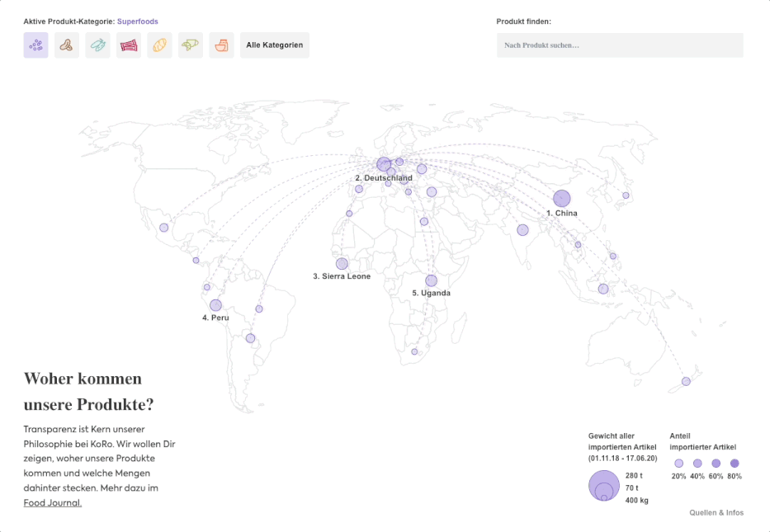Click the Nach Produkt suchen search field
The image size is (770, 532).
[619, 45]
